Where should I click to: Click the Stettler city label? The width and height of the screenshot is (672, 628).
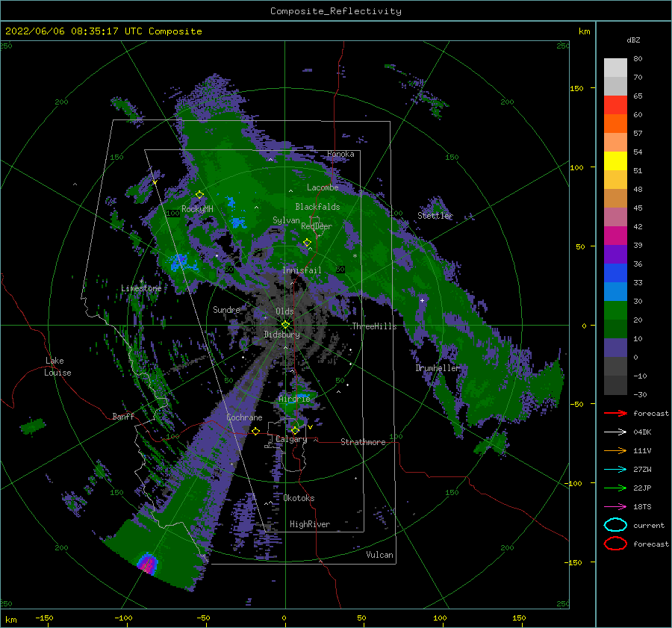click(x=435, y=216)
